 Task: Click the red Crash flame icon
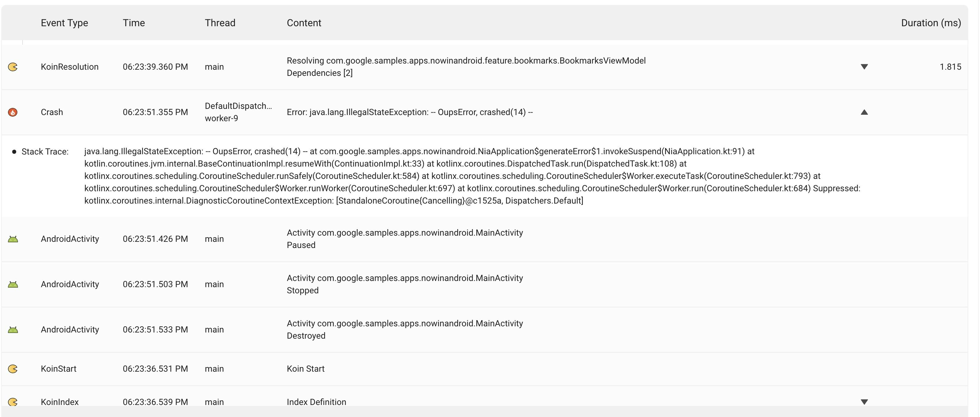[x=13, y=112]
